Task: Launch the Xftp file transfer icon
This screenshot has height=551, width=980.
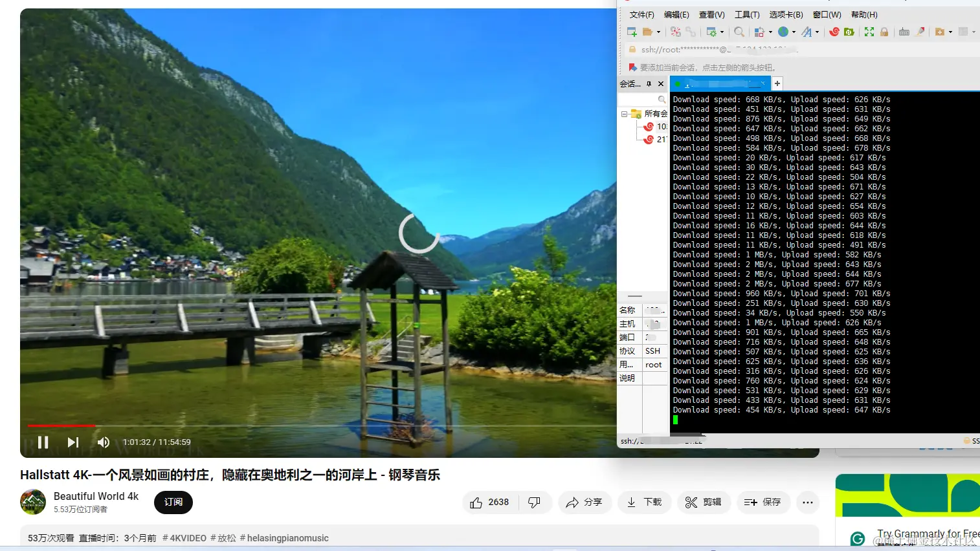Action: [x=850, y=31]
